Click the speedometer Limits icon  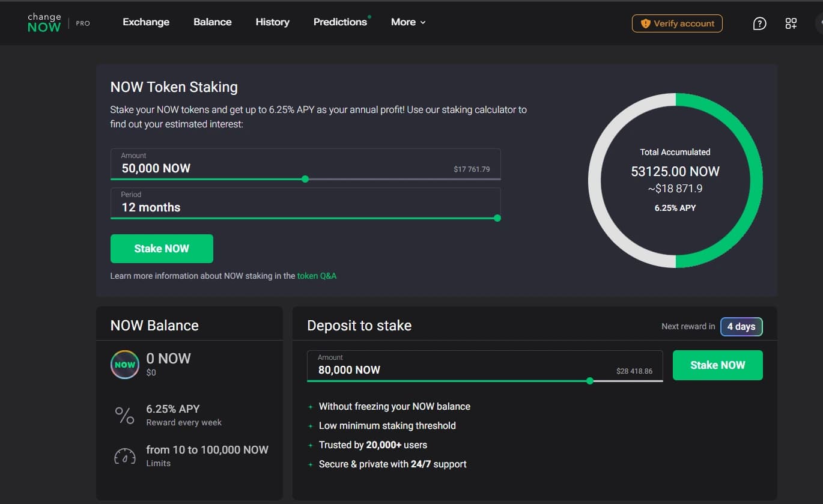(x=125, y=456)
